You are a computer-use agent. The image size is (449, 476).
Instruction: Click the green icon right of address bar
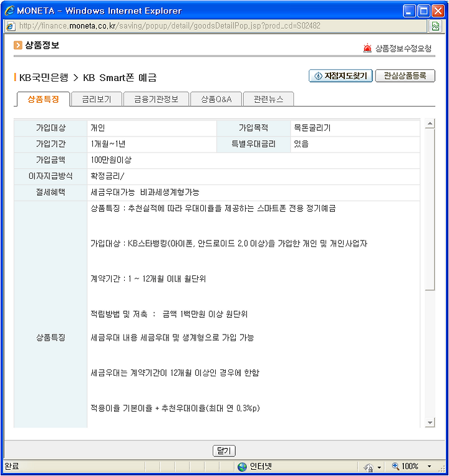click(x=436, y=26)
